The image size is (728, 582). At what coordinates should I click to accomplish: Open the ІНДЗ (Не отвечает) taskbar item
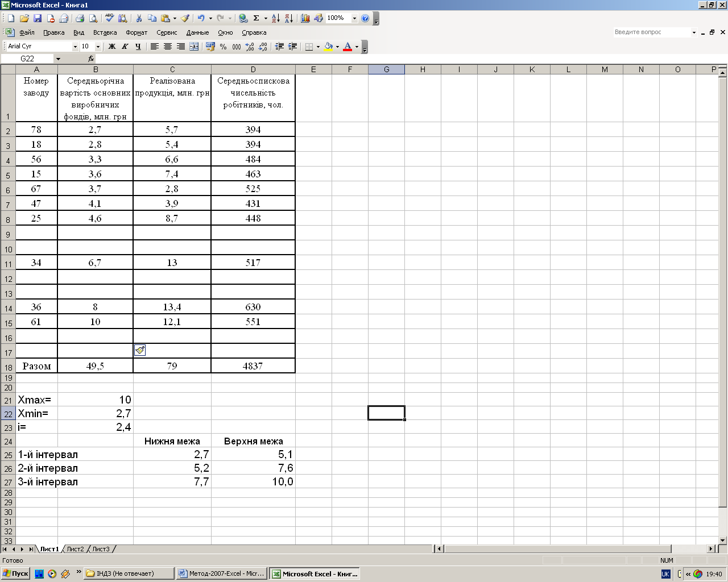click(129, 573)
